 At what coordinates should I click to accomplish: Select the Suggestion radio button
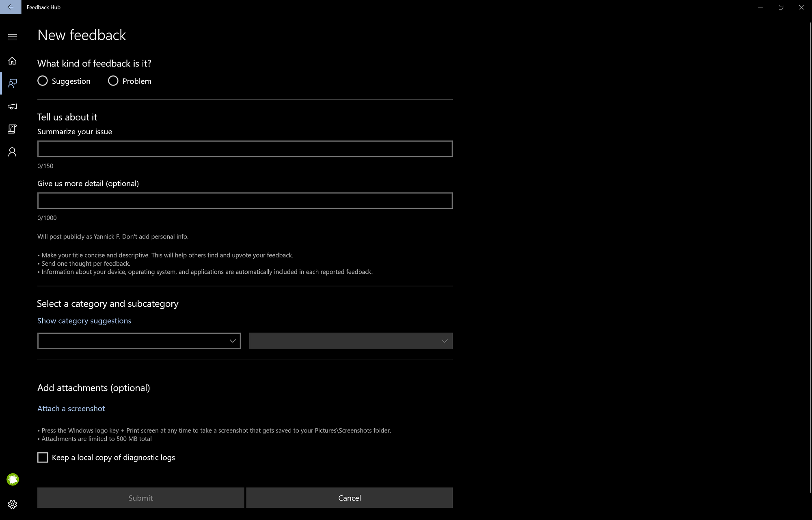(x=43, y=81)
